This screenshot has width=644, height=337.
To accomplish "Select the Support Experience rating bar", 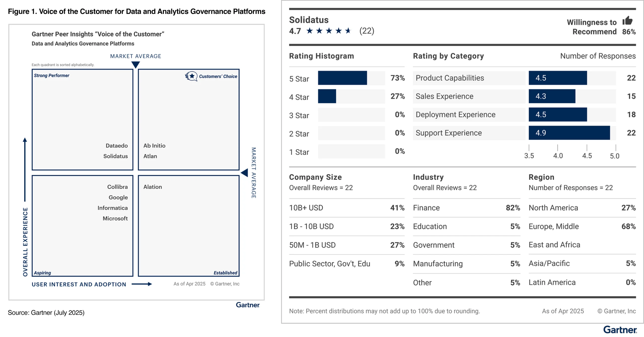I will (x=569, y=133).
